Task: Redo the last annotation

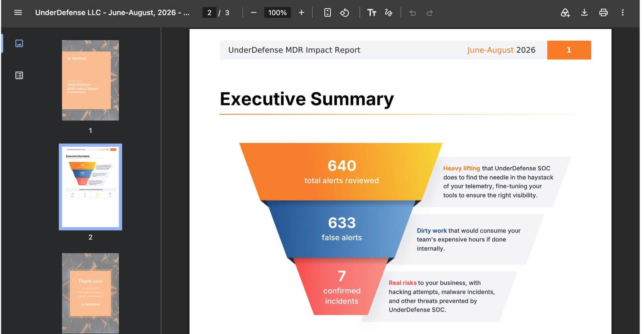Action: pos(429,13)
